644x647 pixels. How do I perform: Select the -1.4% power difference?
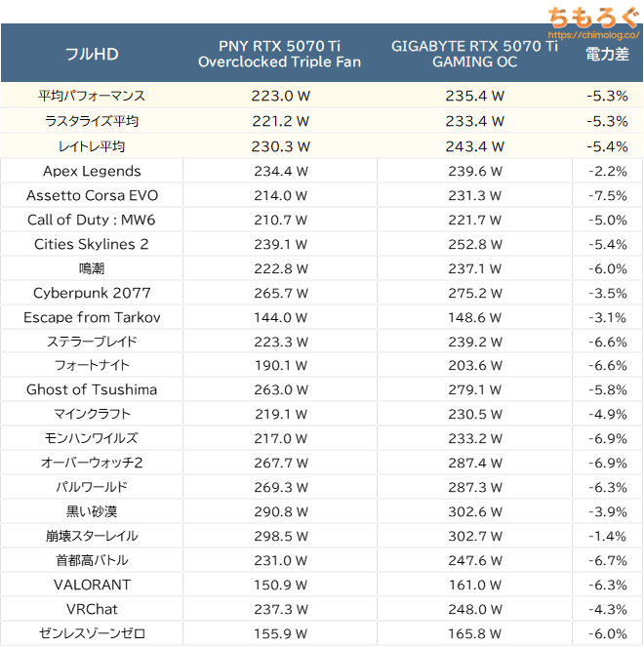[607, 535]
